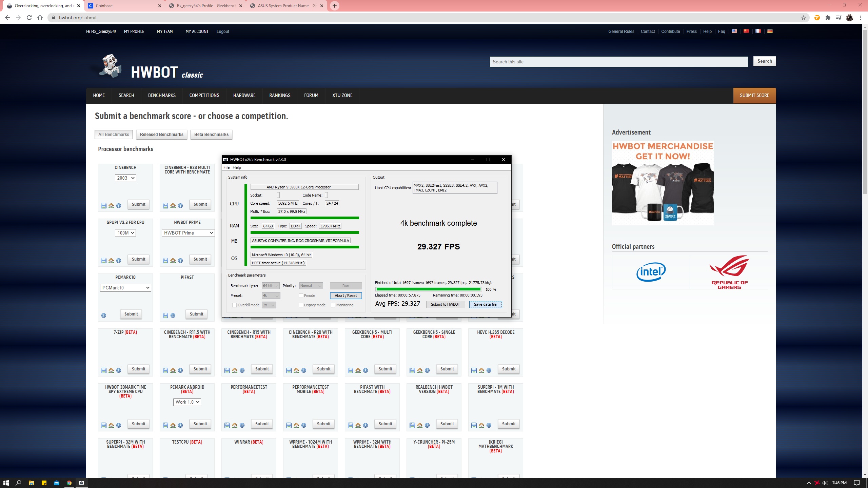868x488 pixels.
Task: Open Google Chrome from the taskbar
Action: click(x=69, y=483)
